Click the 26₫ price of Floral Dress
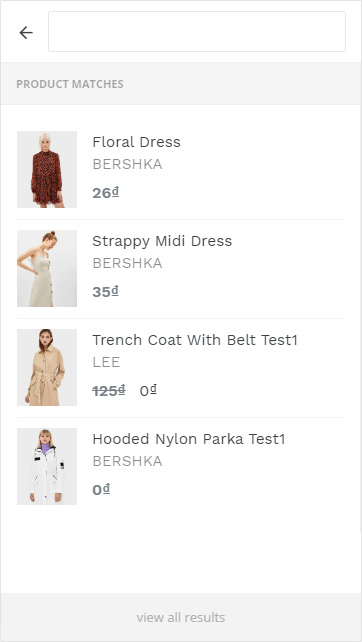Screen dimensions: 362x642 106,193
